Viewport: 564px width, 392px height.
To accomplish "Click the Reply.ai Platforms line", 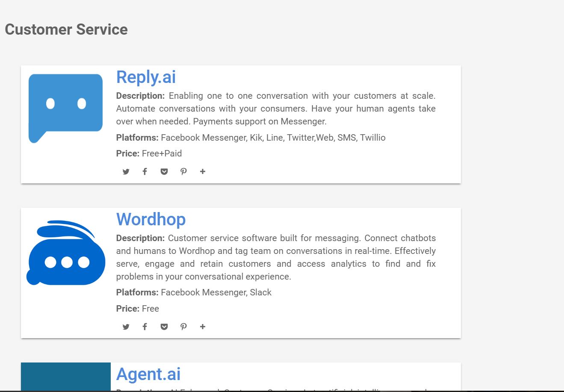I will pyautogui.click(x=251, y=138).
